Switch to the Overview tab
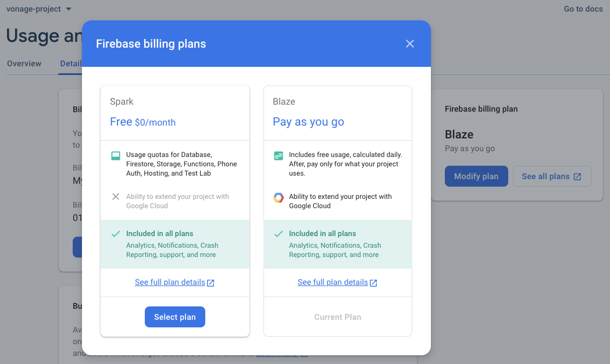This screenshot has width=610, height=364. click(24, 63)
